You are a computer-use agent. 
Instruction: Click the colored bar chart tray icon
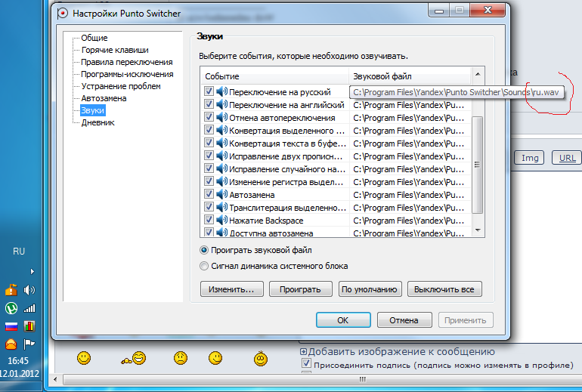tap(29, 326)
